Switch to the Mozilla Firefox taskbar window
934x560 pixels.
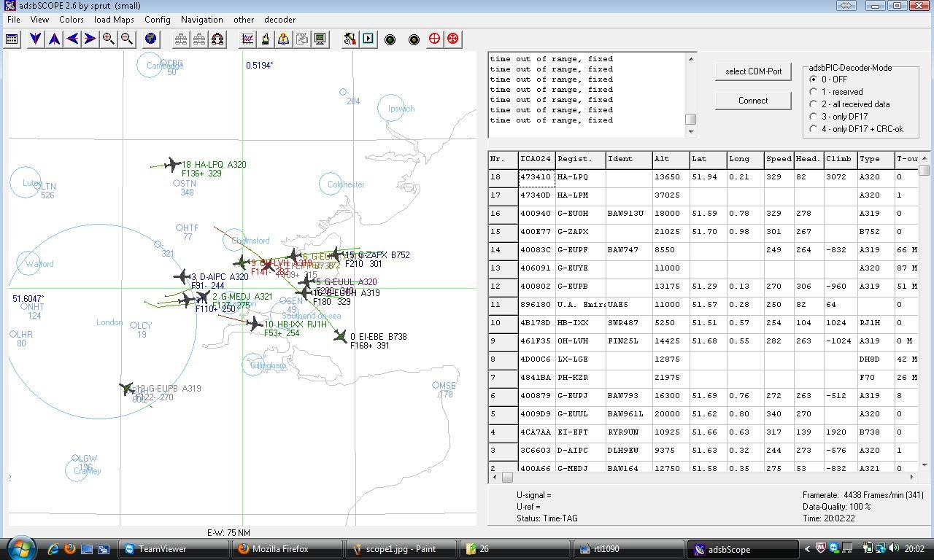pyautogui.click(x=287, y=549)
